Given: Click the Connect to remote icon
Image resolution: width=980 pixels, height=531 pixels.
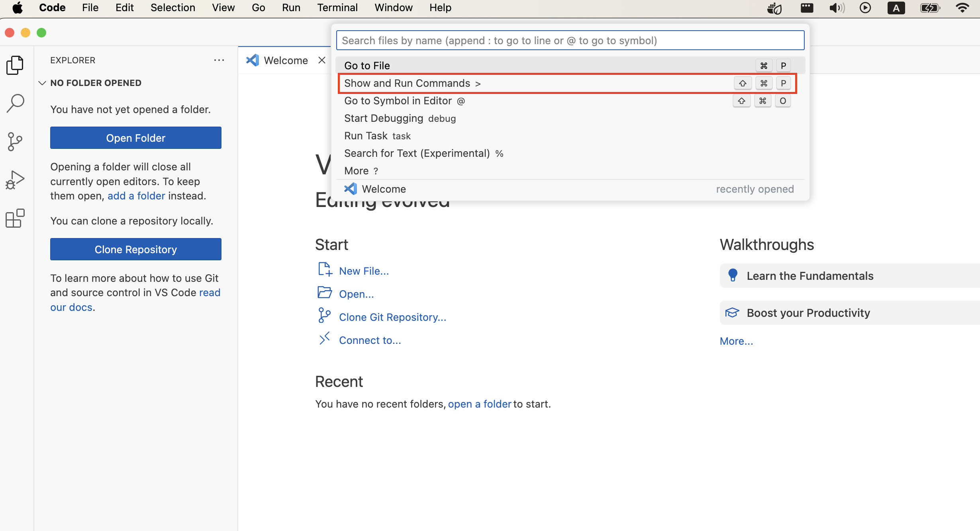Looking at the screenshot, I should click(324, 339).
